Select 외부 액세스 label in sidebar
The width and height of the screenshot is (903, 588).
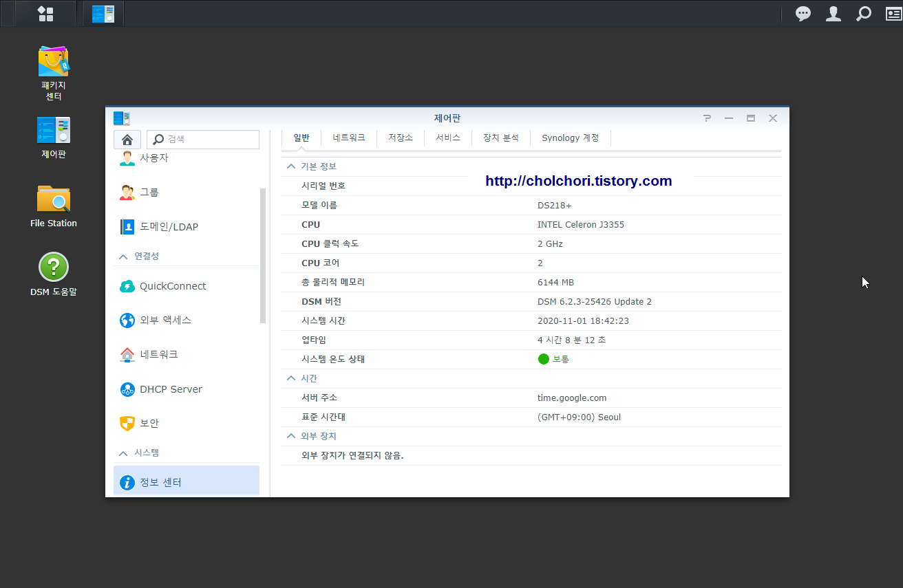click(166, 320)
